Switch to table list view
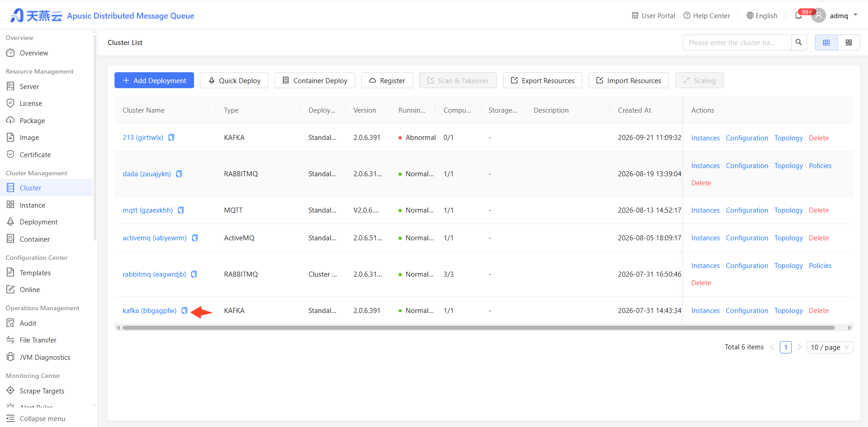 coord(826,42)
